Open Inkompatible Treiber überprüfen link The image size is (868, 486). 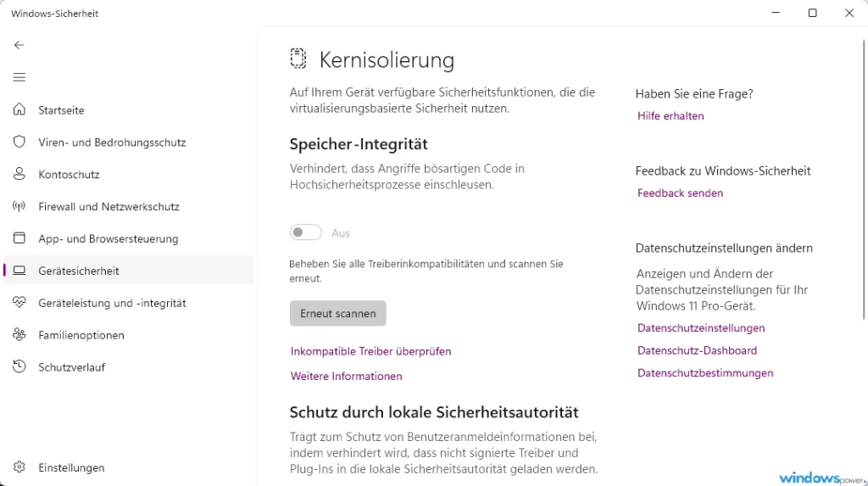coord(371,351)
